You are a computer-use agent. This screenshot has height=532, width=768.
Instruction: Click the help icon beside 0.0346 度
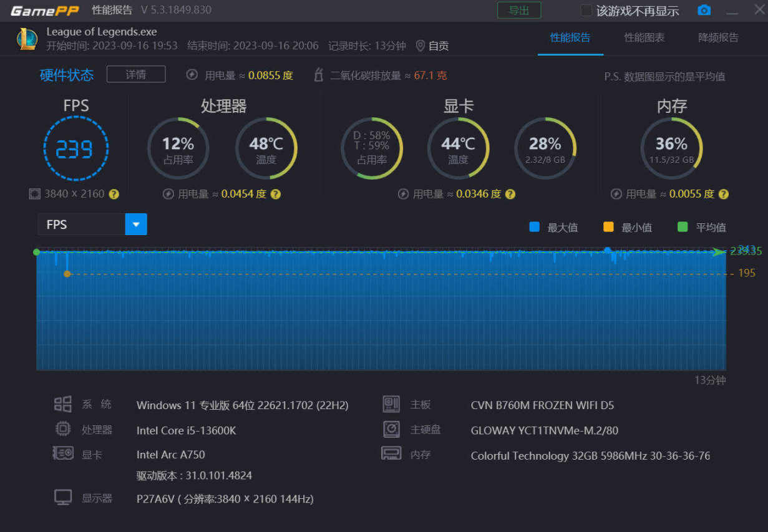[x=510, y=194]
